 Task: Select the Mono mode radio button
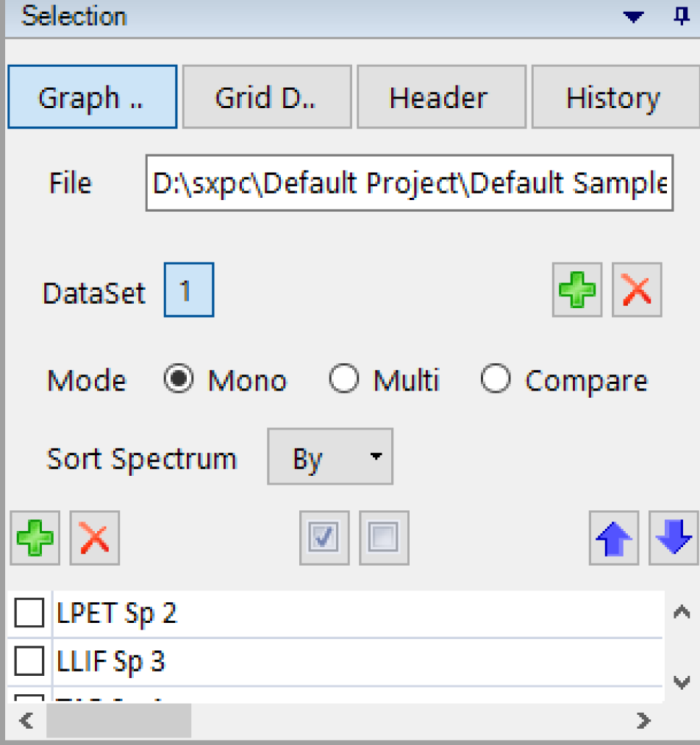click(x=179, y=380)
